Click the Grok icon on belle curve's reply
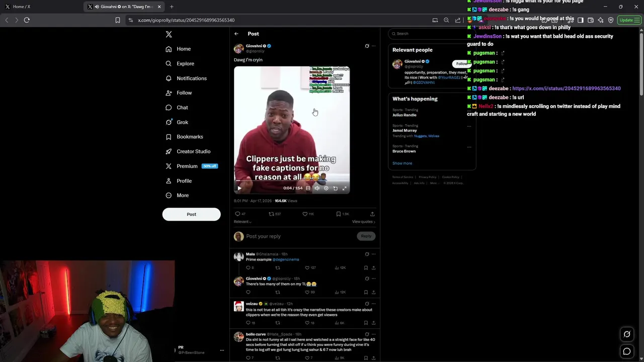This screenshot has height=362, width=644. click(x=367, y=334)
